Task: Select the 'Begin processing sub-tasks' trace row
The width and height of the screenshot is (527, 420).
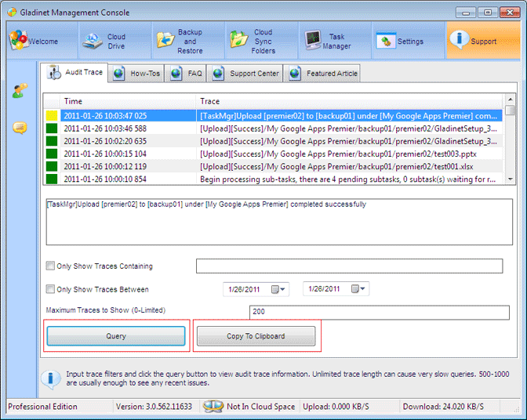Action: pos(273,179)
